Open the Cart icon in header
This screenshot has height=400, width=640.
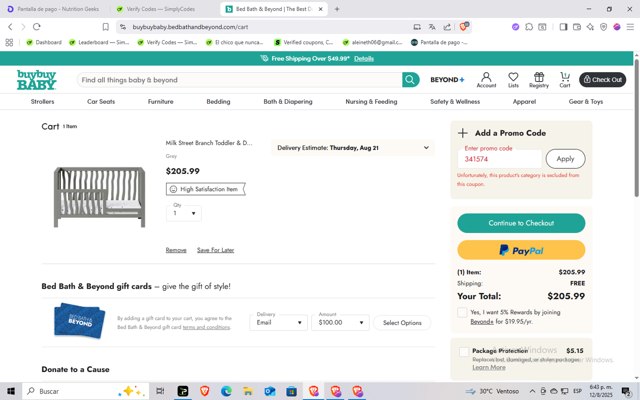tap(565, 80)
